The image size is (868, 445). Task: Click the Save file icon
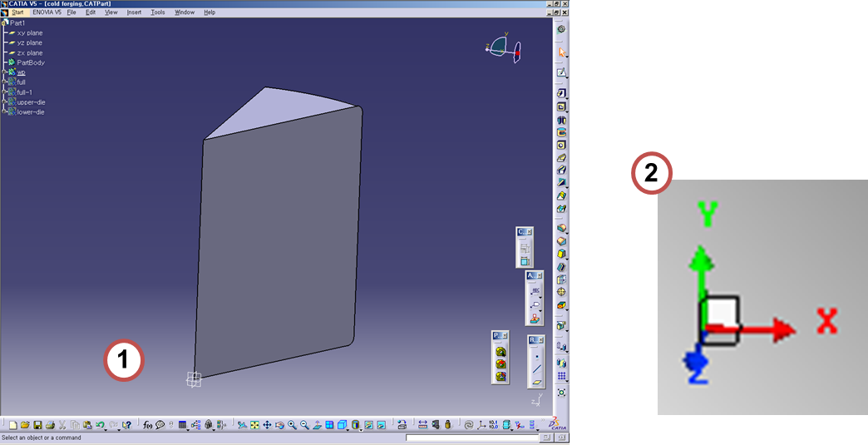pos(37,425)
